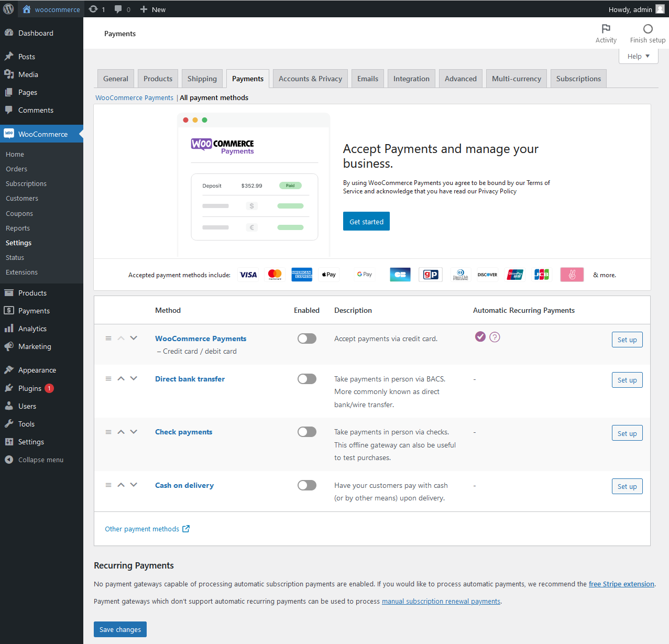Open Tools in the sidebar
669x644 pixels.
(x=41, y=424)
